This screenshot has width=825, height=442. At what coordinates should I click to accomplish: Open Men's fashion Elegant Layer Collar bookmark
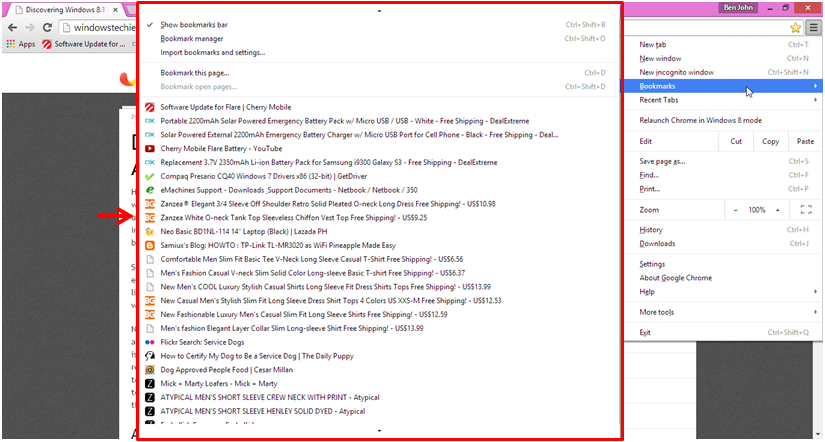pos(379,328)
